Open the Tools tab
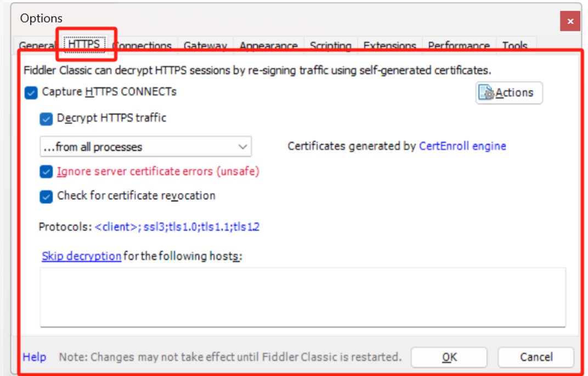The width and height of the screenshot is (588, 376). tap(515, 45)
